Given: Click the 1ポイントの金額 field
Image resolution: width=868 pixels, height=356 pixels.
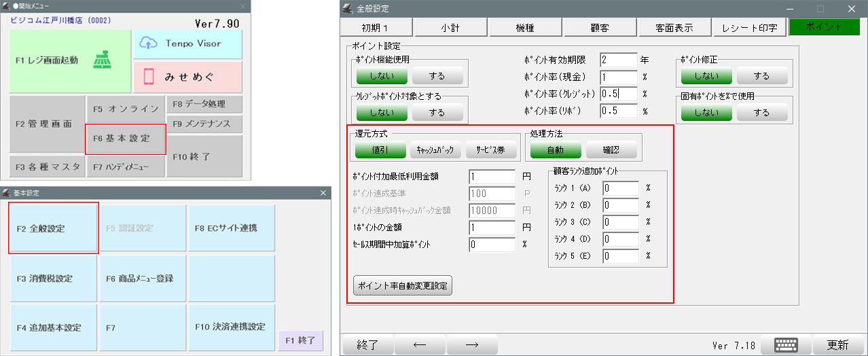Looking at the screenshot, I should click(x=492, y=228).
